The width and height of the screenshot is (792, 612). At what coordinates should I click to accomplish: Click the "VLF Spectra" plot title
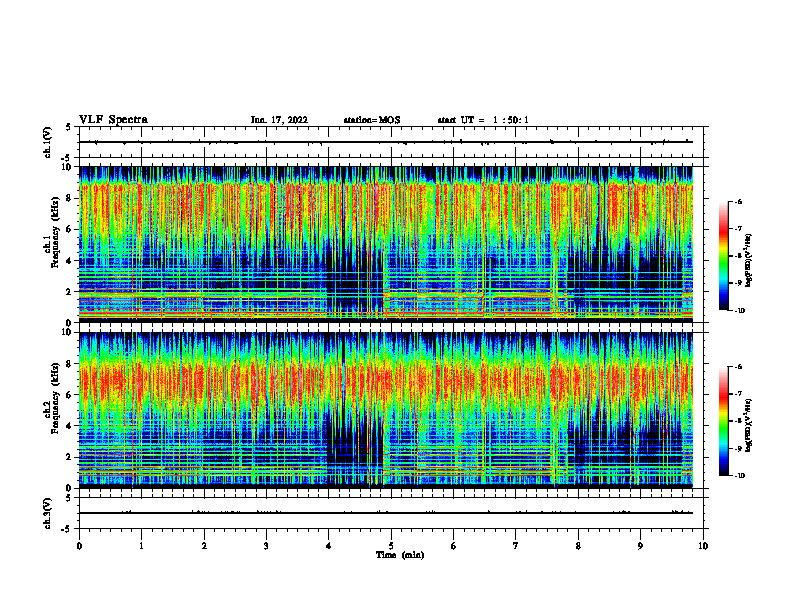coord(113,120)
